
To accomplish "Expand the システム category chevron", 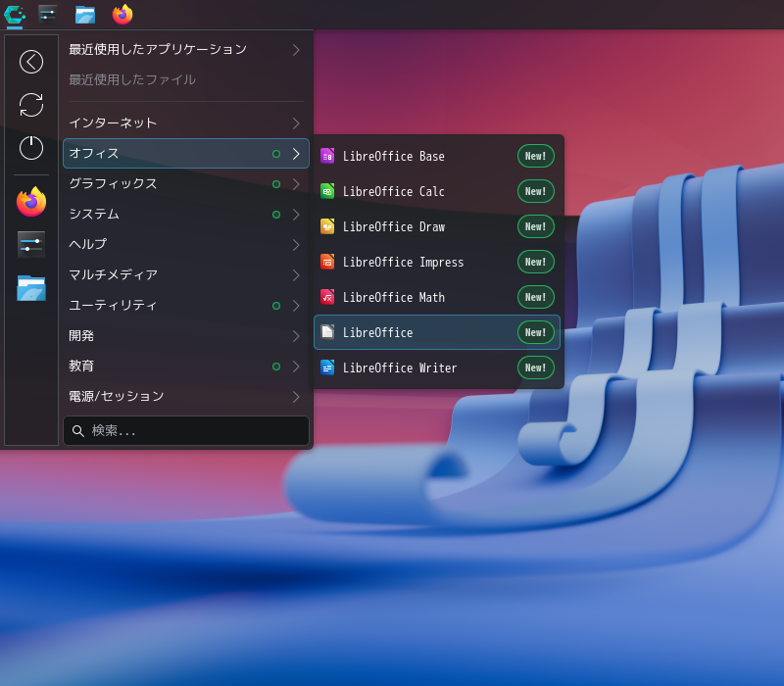I will [x=296, y=215].
